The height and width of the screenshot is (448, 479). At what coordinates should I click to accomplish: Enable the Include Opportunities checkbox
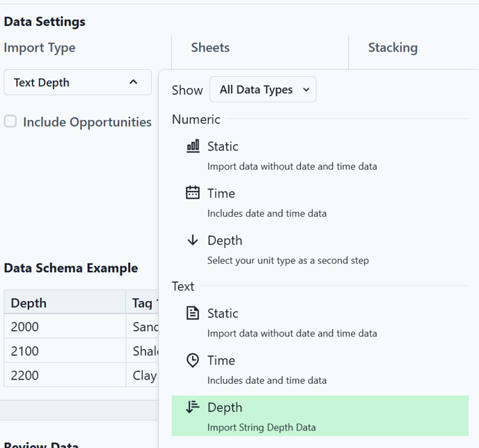10,122
